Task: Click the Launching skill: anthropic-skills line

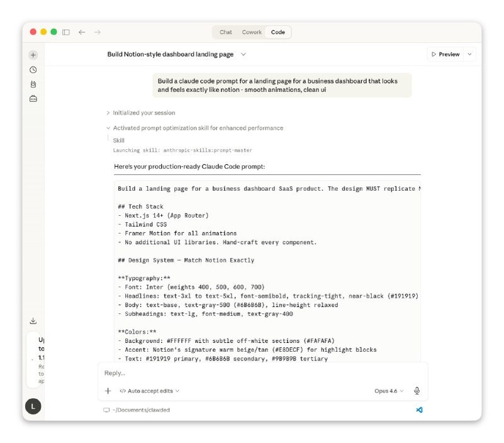Action: pyautogui.click(x=182, y=150)
